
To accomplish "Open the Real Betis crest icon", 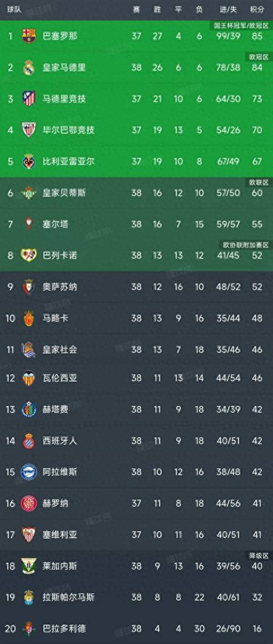I will click(x=28, y=192).
